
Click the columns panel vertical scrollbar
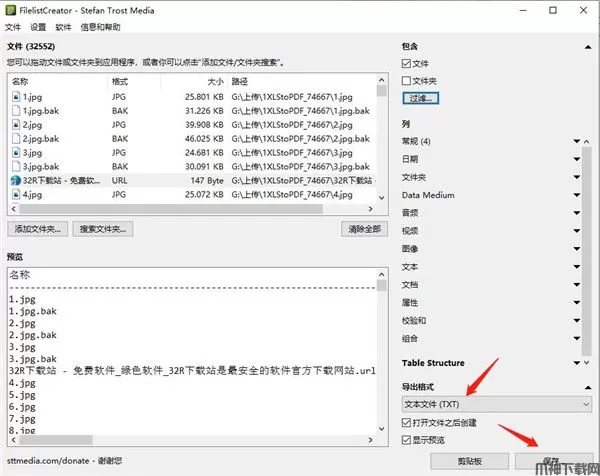coord(587,251)
